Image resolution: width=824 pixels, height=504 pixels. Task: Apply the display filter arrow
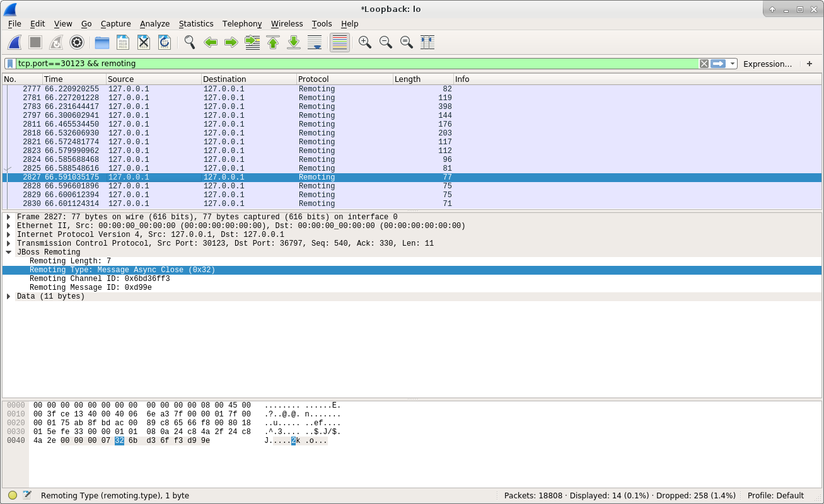coord(718,64)
